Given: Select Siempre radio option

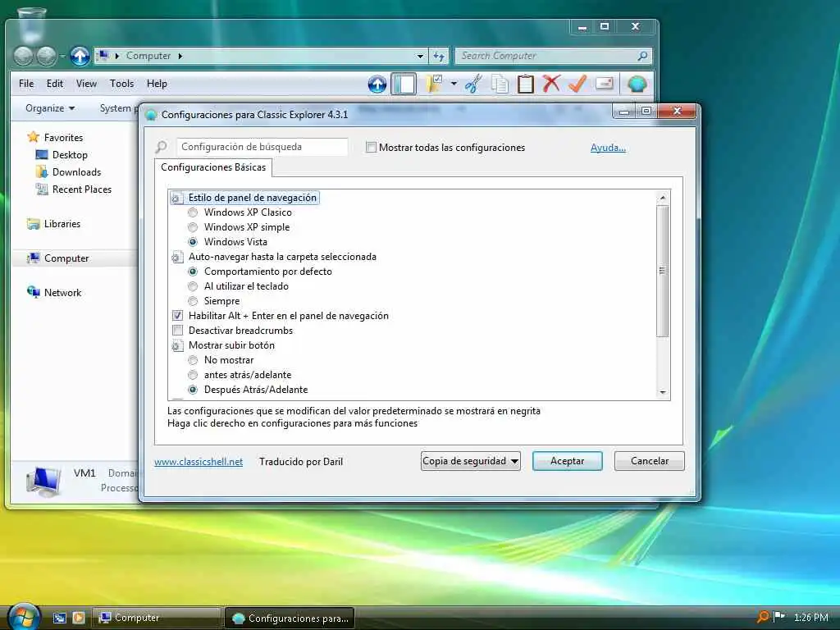Looking at the screenshot, I should 193,301.
